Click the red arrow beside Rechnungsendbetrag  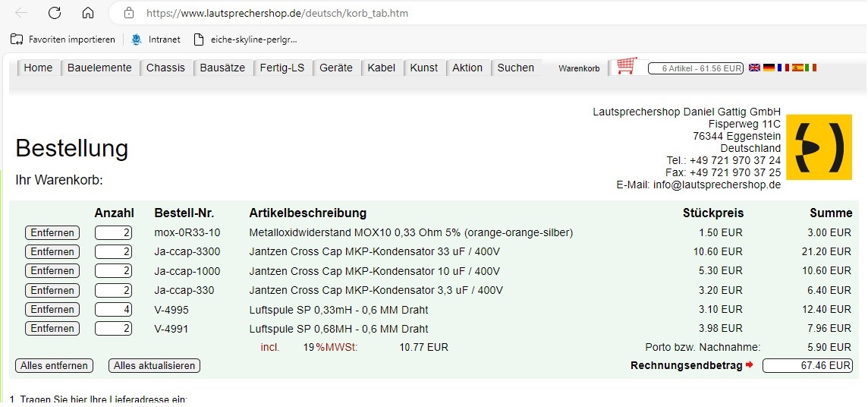point(750,365)
